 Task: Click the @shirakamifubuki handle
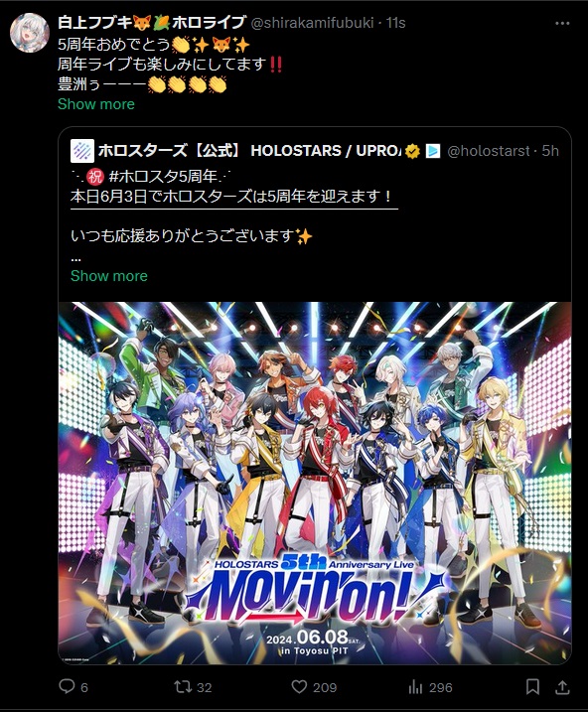[x=313, y=23]
